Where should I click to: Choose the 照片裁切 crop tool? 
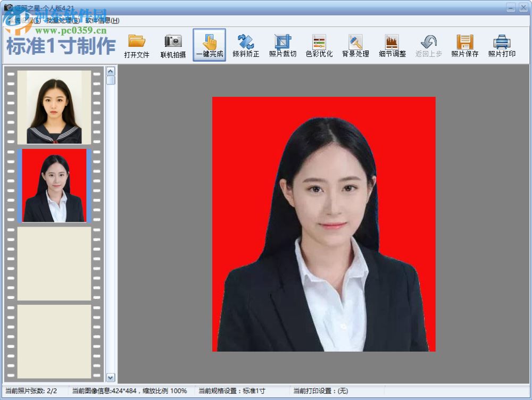(x=282, y=45)
